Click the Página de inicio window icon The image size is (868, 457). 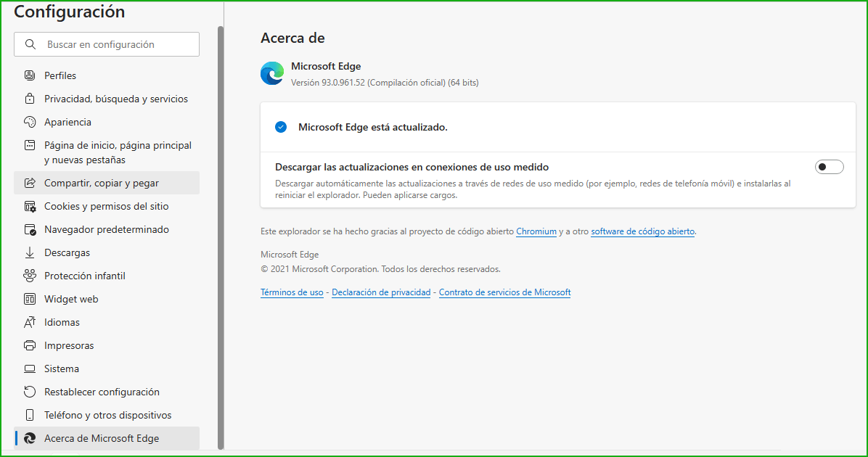tap(30, 145)
